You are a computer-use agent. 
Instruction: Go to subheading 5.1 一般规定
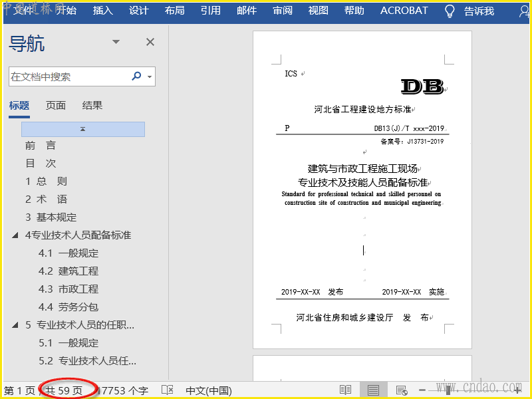[68, 343]
